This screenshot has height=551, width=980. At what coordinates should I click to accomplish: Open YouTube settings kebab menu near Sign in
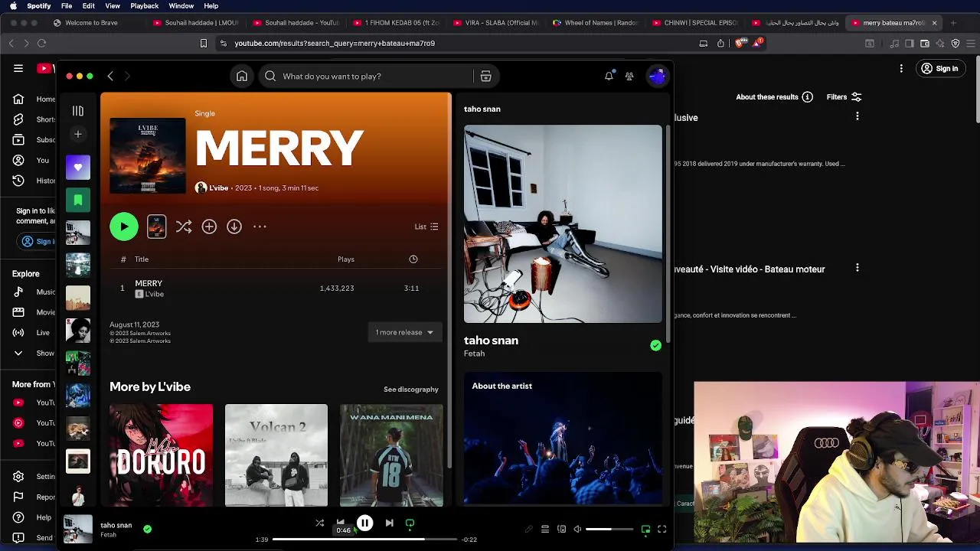pos(901,69)
